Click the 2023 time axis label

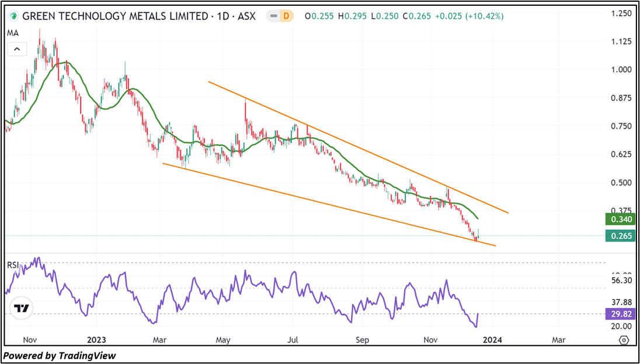[x=97, y=340]
